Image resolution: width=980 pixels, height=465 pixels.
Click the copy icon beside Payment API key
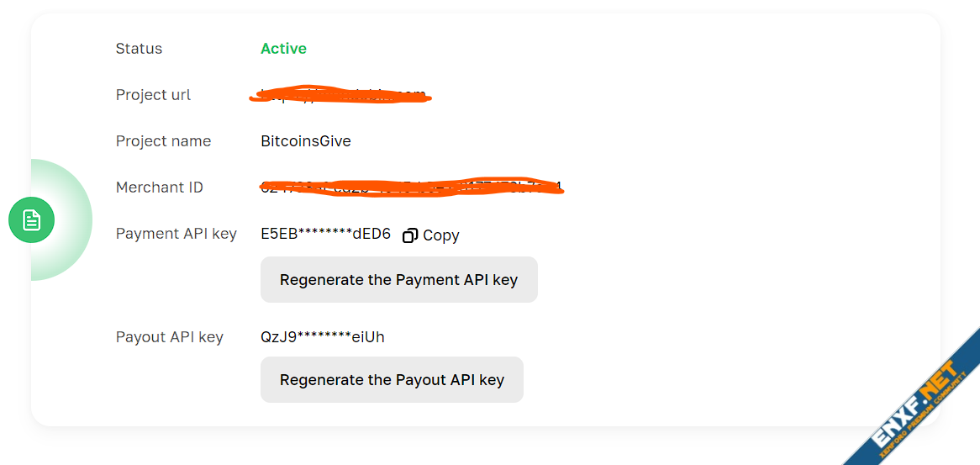(x=410, y=235)
